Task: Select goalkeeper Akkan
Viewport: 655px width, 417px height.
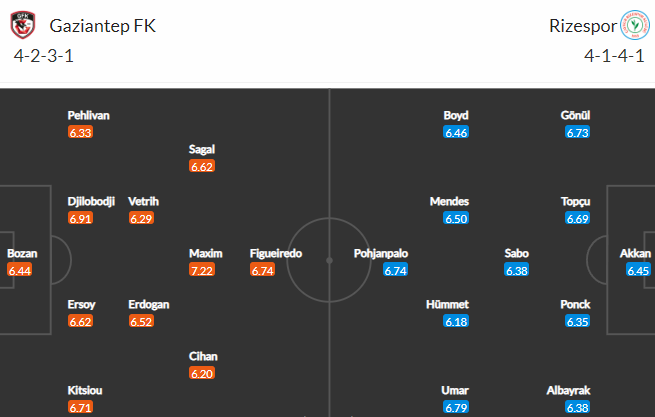Action: pos(635,253)
